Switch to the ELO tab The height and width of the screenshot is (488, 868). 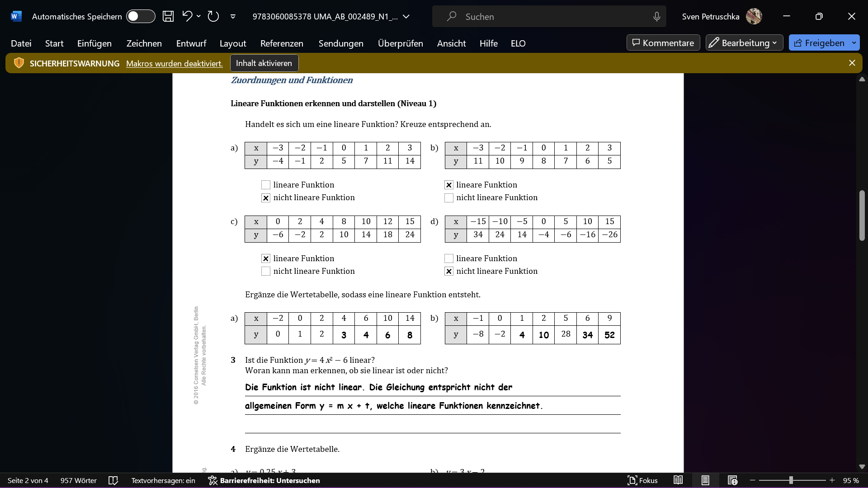(x=518, y=43)
